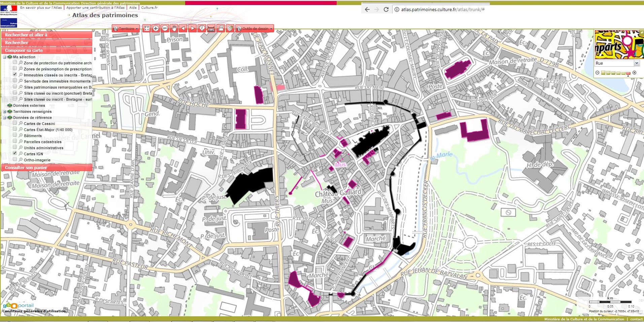Activate the pan hand tool

click(174, 29)
